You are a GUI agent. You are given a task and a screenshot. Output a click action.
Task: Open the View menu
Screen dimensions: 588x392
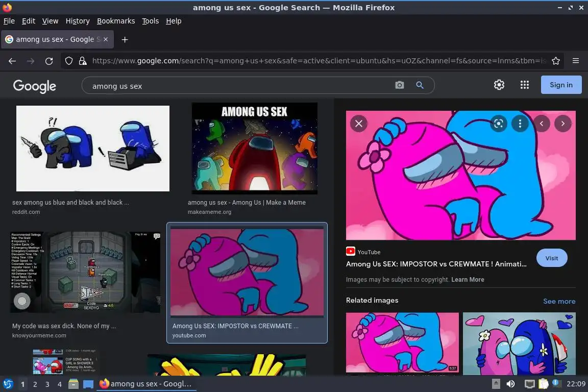(50, 21)
